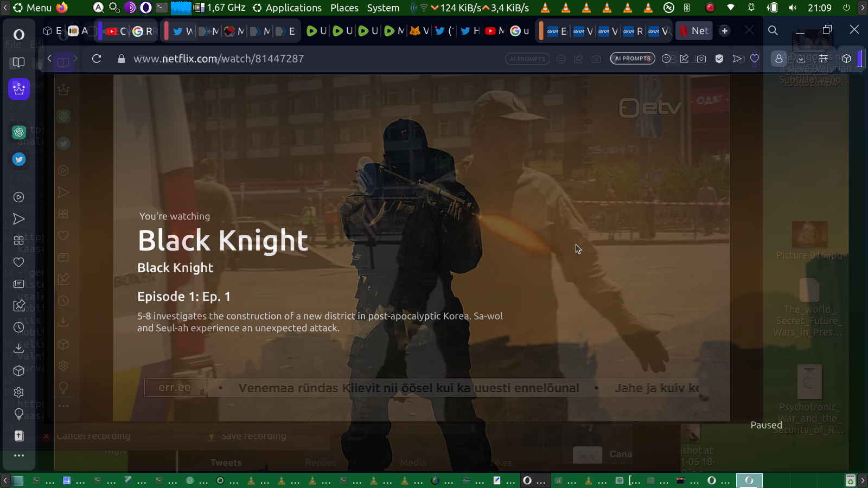The image size is (868, 488).
Task: Switch to the YouTube tab
Action: point(117,31)
